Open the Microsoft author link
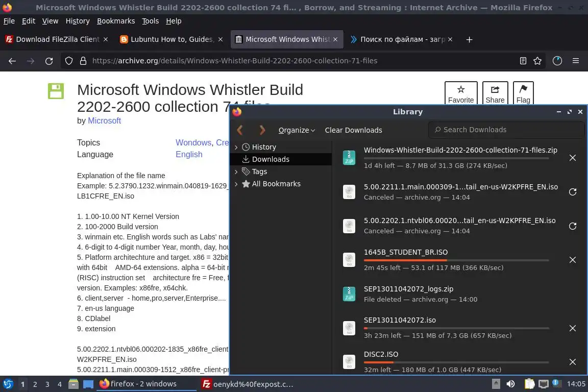The height and width of the screenshot is (392, 588). point(104,121)
